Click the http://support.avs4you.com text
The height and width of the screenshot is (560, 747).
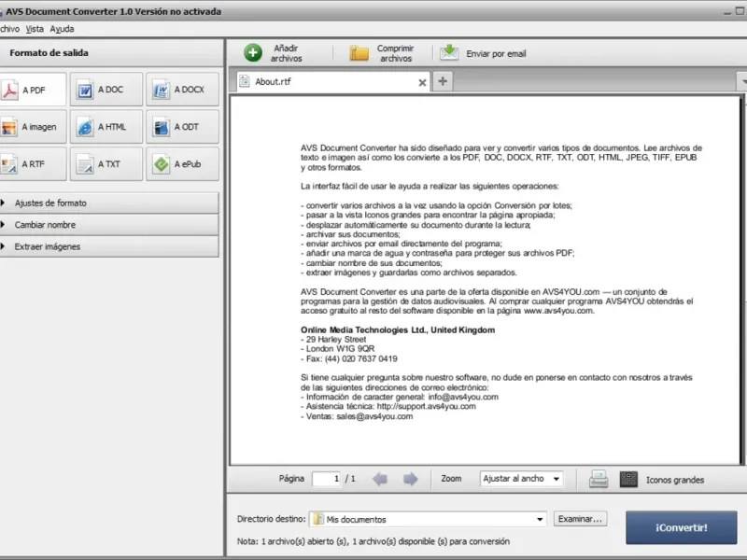coord(427,406)
